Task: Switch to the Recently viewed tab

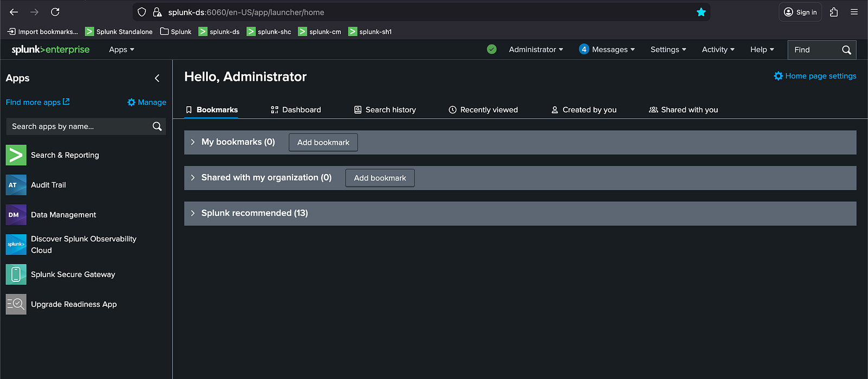Action: point(483,110)
